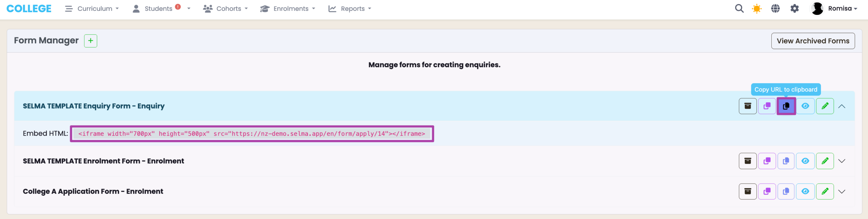868x219 pixels.
Task: Click the globe language icon
Action: 775,8
